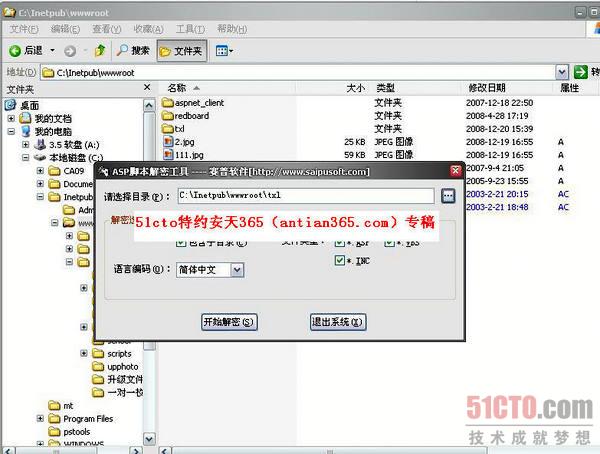Toggle the *.VBS file type checkbox
Screen dimensions: 600x454
390,243
